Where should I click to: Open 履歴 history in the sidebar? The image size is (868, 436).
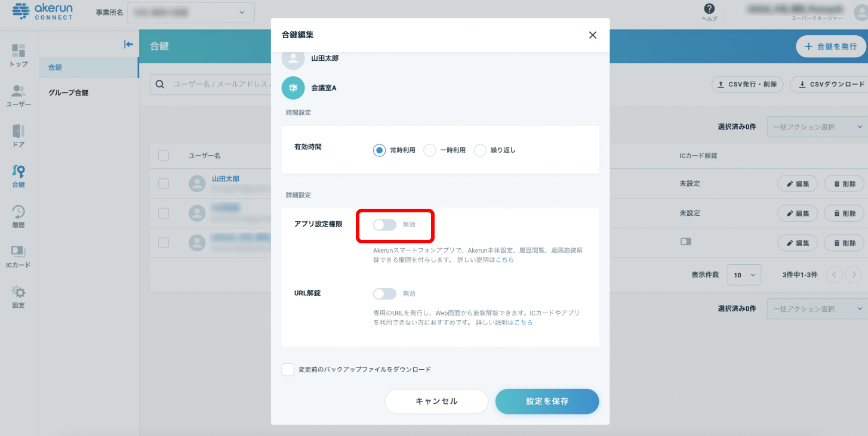pyautogui.click(x=19, y=217)
